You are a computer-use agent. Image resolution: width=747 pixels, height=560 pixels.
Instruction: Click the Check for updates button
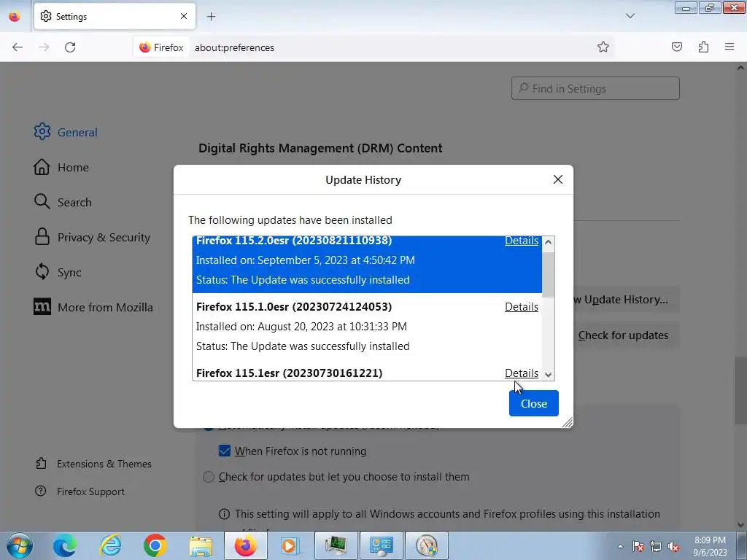coord(626,335)
